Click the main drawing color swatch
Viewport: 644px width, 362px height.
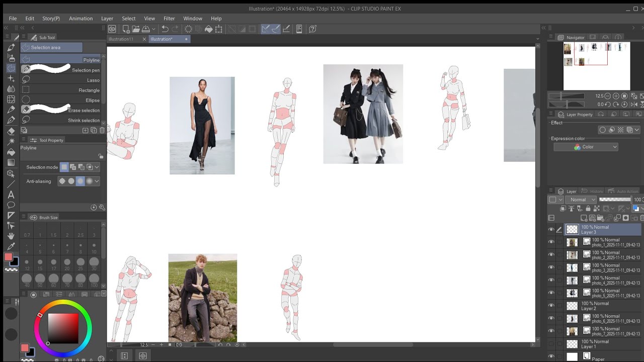9,257
